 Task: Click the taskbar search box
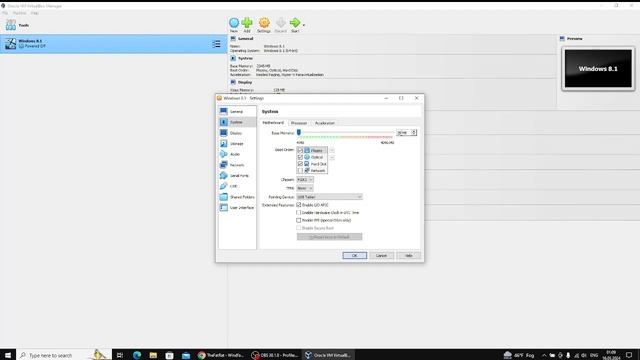[x=64, y=355]
